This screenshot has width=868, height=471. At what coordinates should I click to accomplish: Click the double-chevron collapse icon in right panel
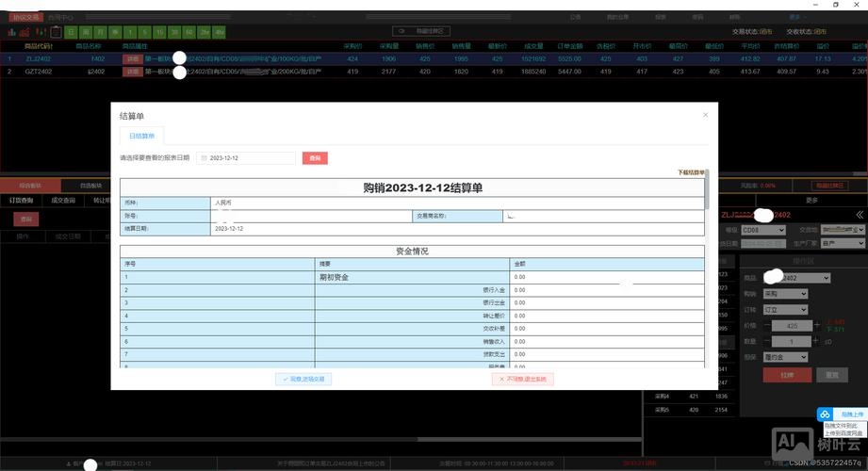click(x=860, y=215)
